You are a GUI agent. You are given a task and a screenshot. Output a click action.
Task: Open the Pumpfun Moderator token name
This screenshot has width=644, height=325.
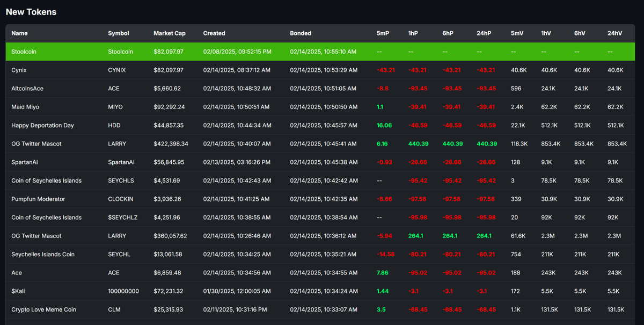click(x=38, y=199)
